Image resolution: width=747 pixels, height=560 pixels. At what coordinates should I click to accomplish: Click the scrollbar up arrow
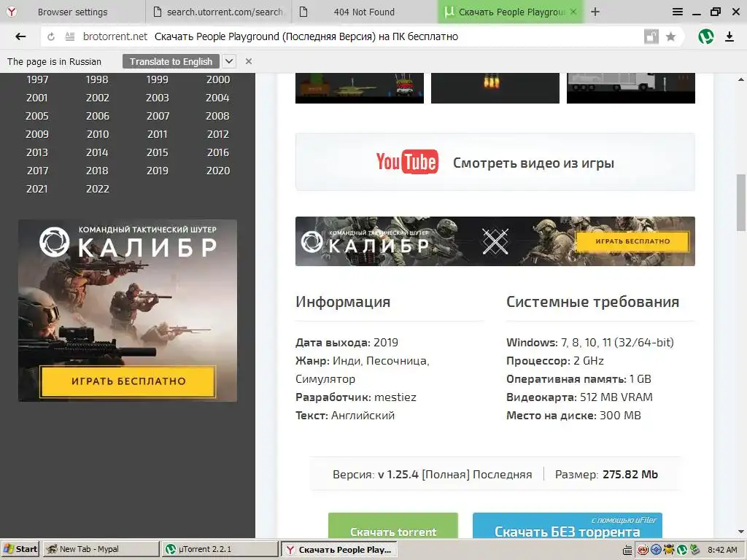(741, 79)
